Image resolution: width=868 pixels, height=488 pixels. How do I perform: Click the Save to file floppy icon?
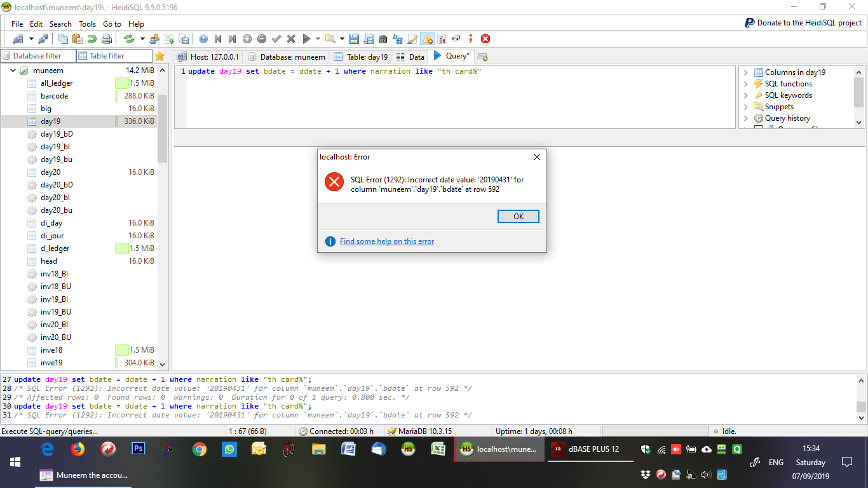coord(354,39)
